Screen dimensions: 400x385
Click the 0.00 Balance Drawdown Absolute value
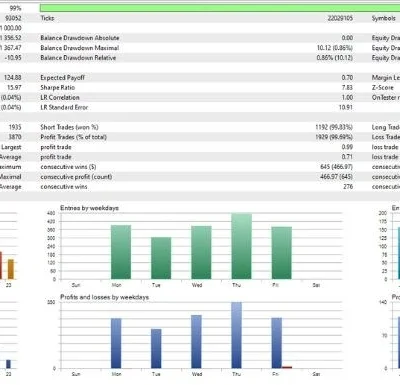347,38
